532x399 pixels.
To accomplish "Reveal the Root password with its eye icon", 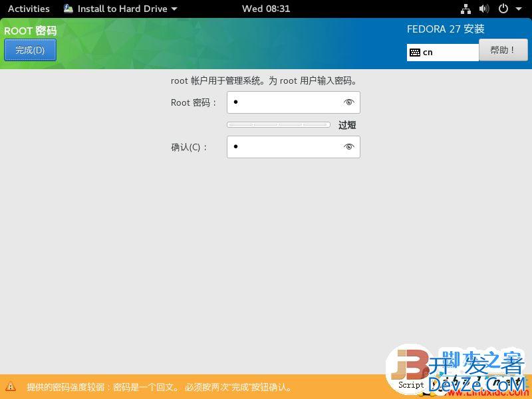I will pos(348,102).
